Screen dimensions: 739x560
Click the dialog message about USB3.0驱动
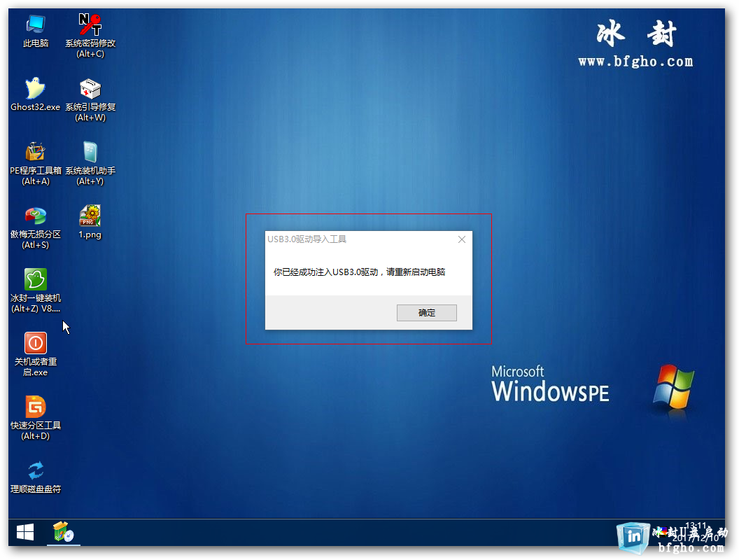pos(359,272)
